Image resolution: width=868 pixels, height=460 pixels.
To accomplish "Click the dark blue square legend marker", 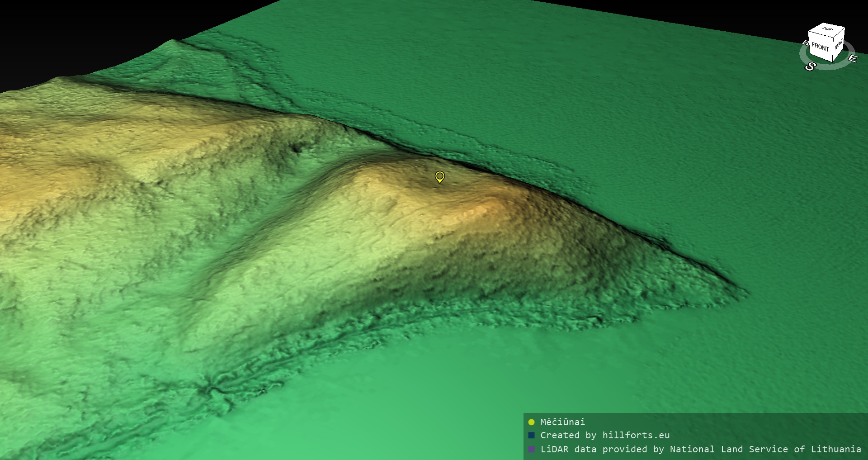I will [x=531, y=436].
